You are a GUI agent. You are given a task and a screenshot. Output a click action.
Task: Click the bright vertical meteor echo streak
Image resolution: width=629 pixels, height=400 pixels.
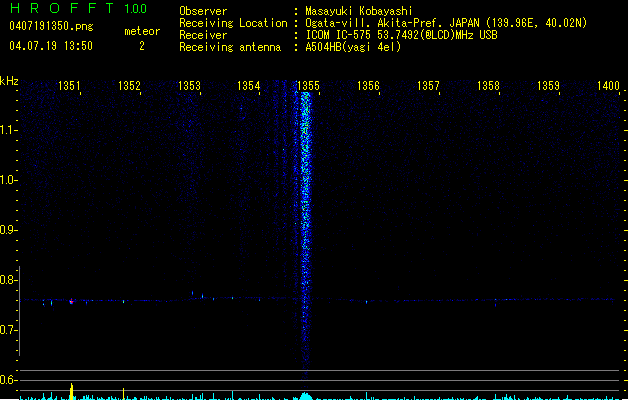pos(306,233)
